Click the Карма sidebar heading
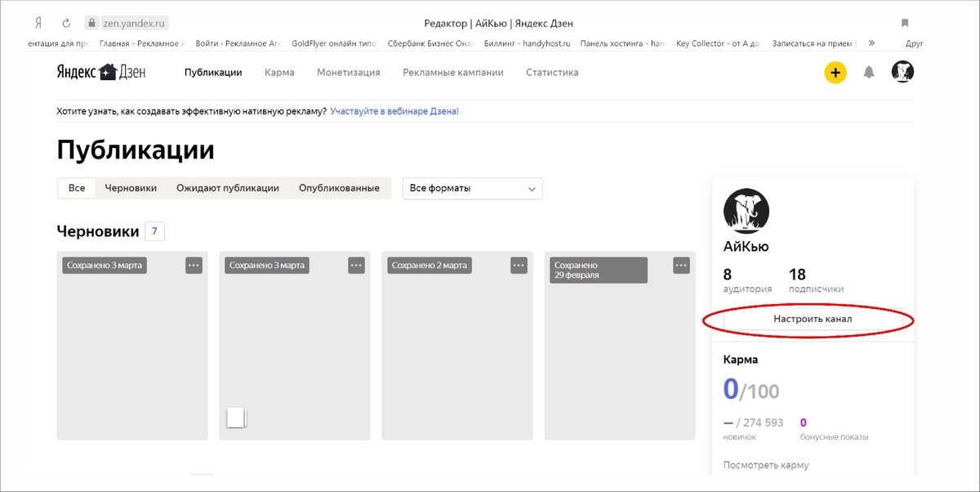The width and height of the screenshot is (980, 492). coord(741,360)
